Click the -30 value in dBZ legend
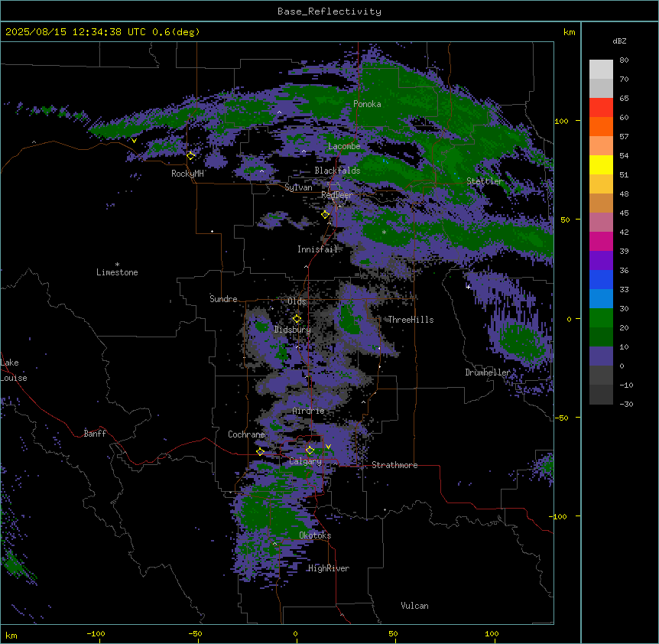This screenshot has height=644, width=659. [x=626, y=405]
